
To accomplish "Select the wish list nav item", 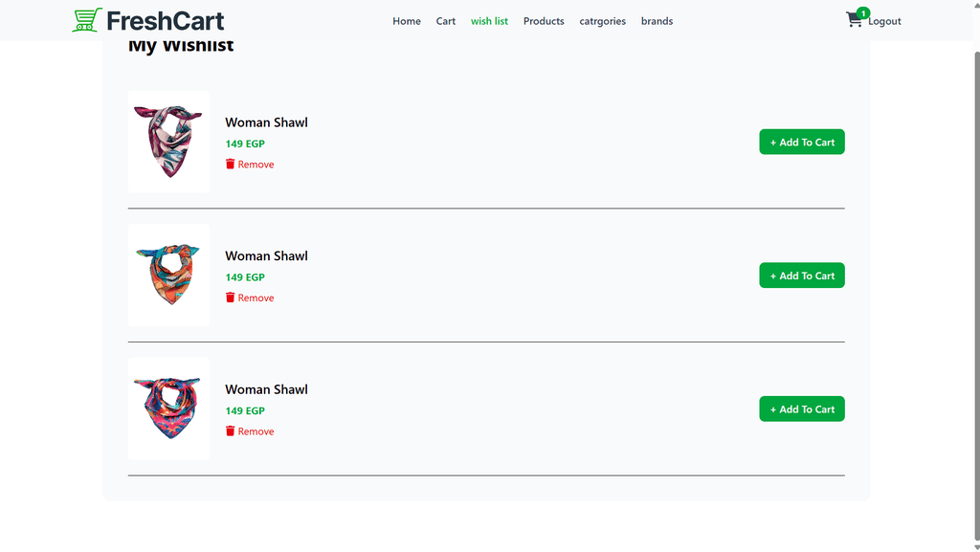I will (x=489, y=21).
